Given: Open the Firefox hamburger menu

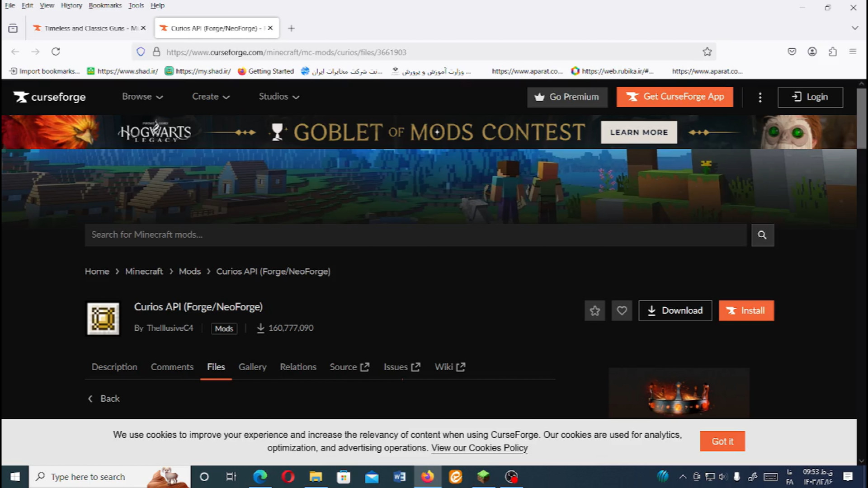Looking at the screenshot, I should point(853,52).
